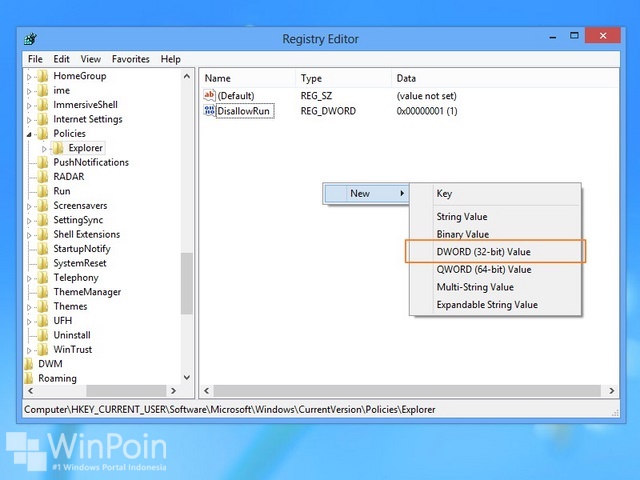The height and width of the screenshot is (480, 640).
Task: Open the Help menu
Action: (x=171, y=59)
